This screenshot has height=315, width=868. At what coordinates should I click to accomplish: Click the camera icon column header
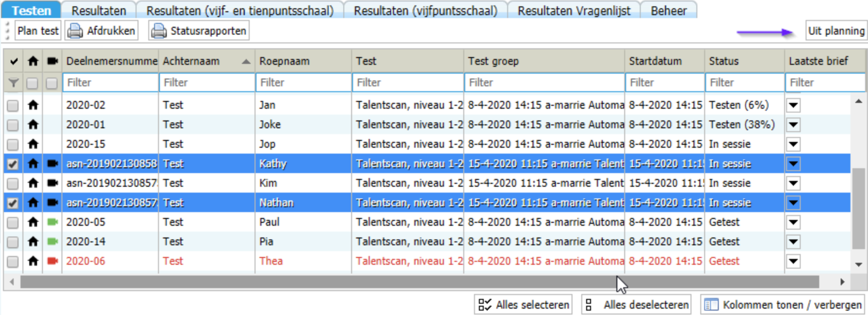pos(52,61)
